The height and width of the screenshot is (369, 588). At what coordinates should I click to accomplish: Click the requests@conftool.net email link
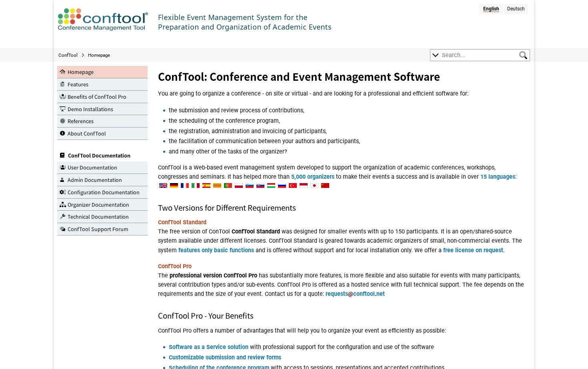[355, 294]
